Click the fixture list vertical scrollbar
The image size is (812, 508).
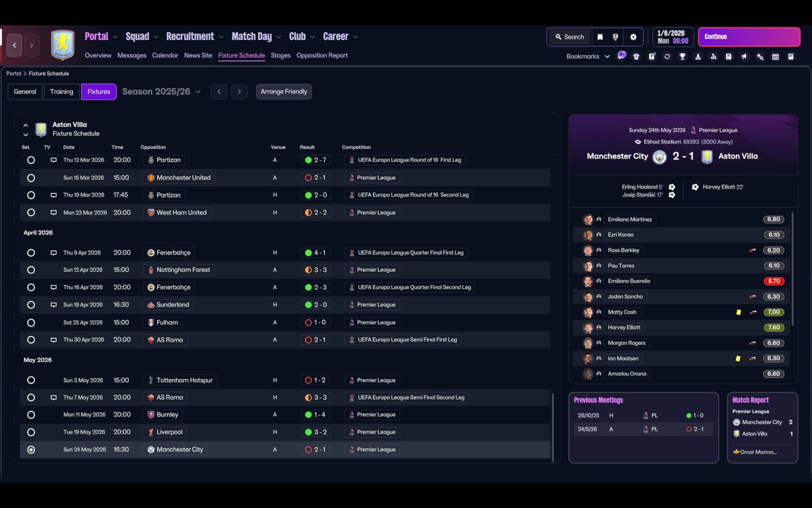click(553, 427)
